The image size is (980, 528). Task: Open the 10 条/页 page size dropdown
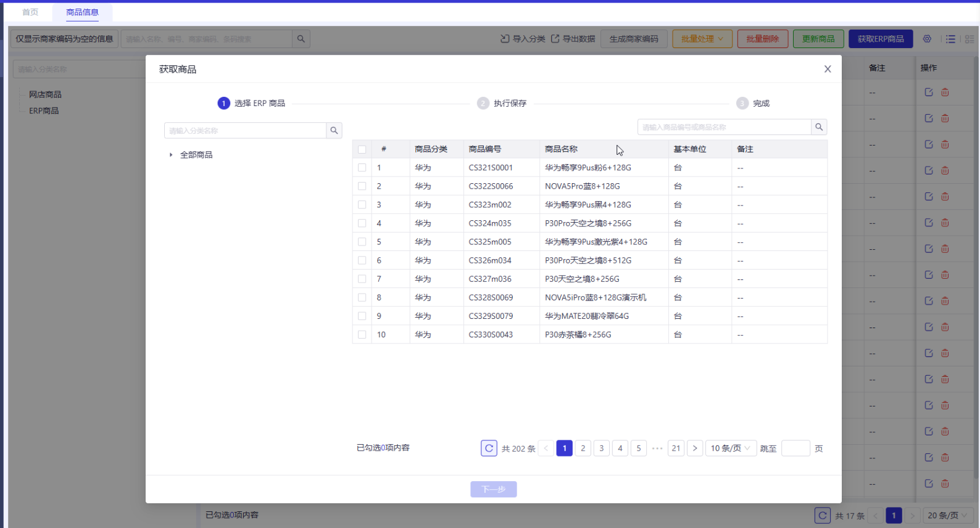[x=731, y=448]
